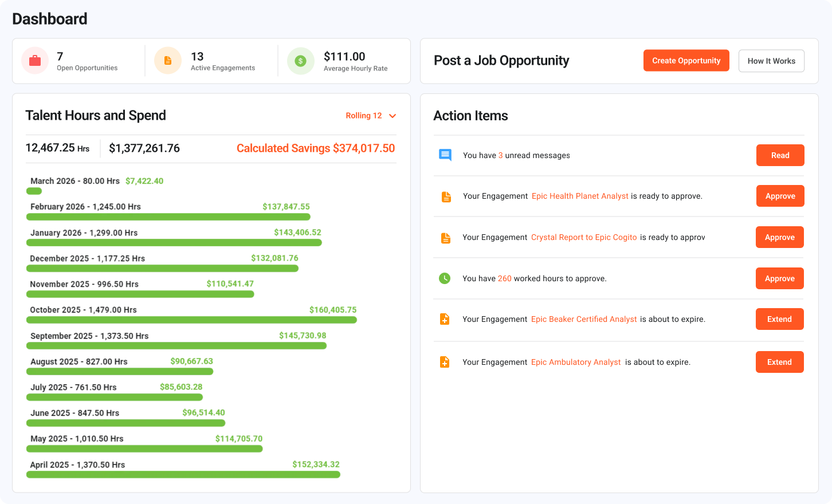Click the Crystal Report to Epic Cogito link
Screen dimensions: 832x504
coord(583,237)
